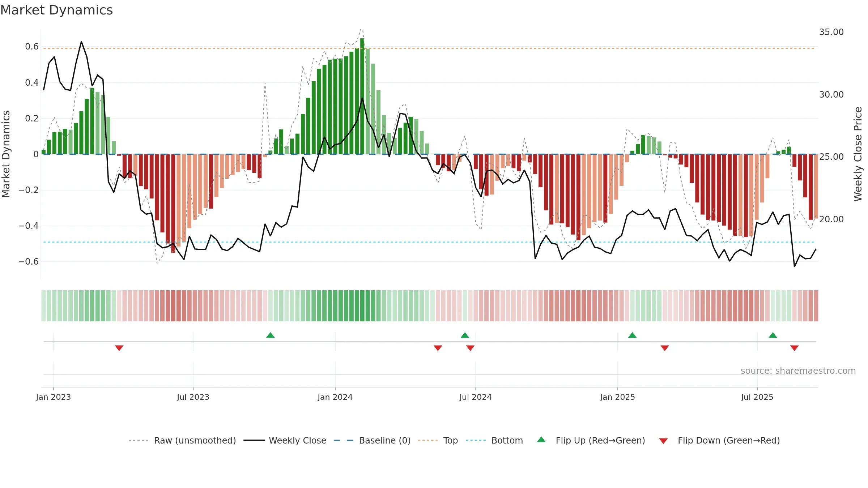This screenshot has width=868, height=488.
Task: Click the 35.00 price axis tick label
Action: coord(831,32)
